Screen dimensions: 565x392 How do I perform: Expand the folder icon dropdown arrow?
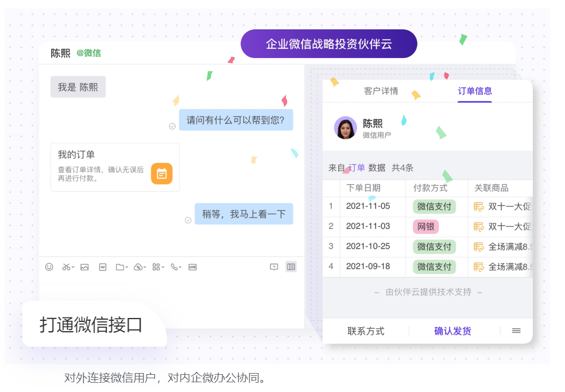[x=127, y=267]
